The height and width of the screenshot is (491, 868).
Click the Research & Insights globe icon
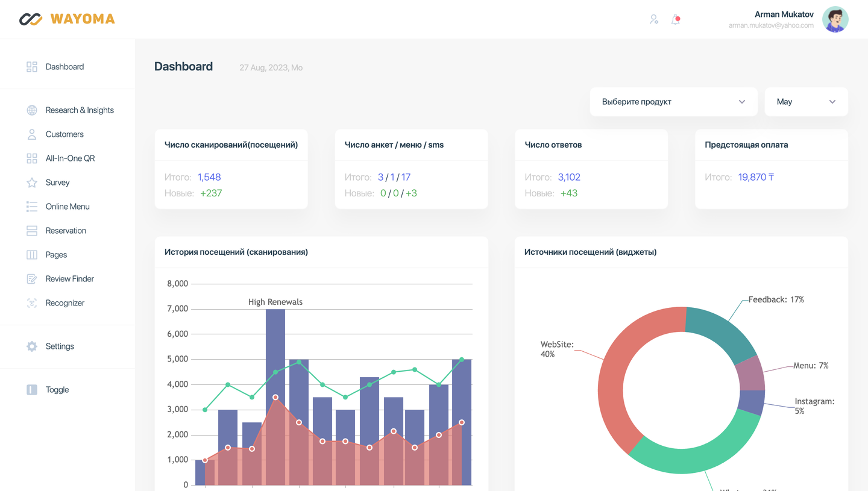click(x=32, y=110)
